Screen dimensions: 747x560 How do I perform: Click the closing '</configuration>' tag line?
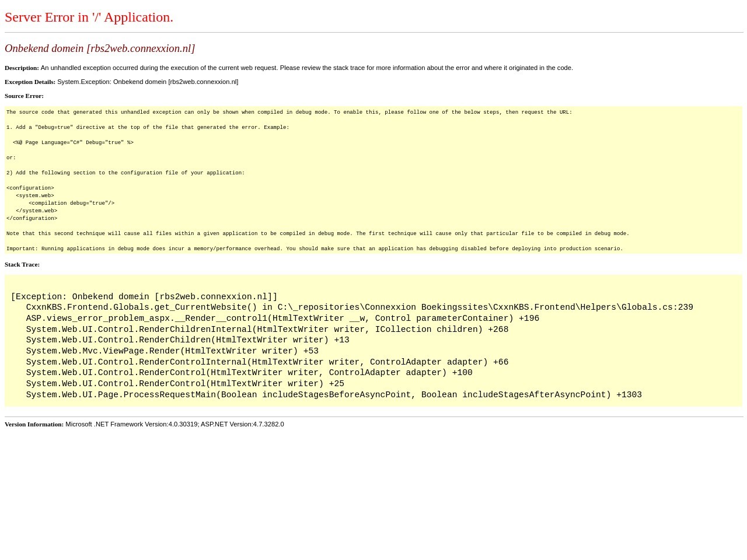point(32,218)
